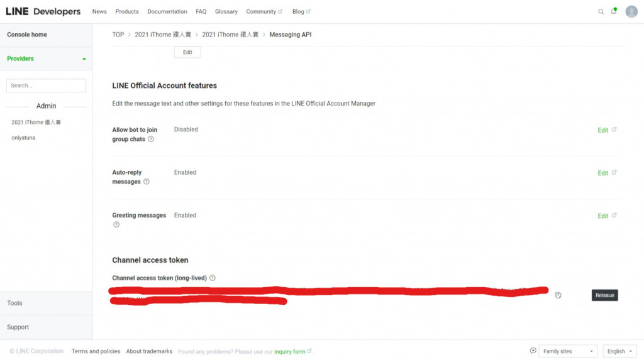Show help for Channel access token (long-lived)
644x362 pixels.
pyautogui.click(x=213, y=278)
